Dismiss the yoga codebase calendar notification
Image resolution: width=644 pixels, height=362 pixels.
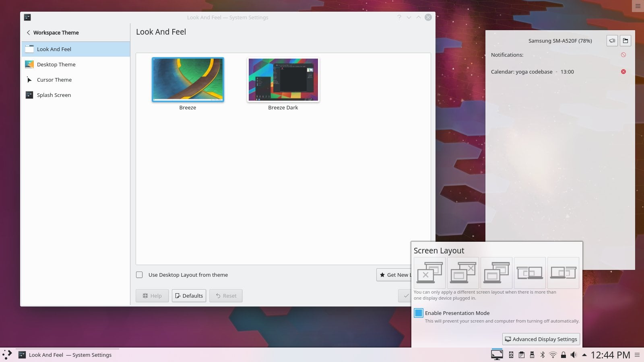[623, 72]
